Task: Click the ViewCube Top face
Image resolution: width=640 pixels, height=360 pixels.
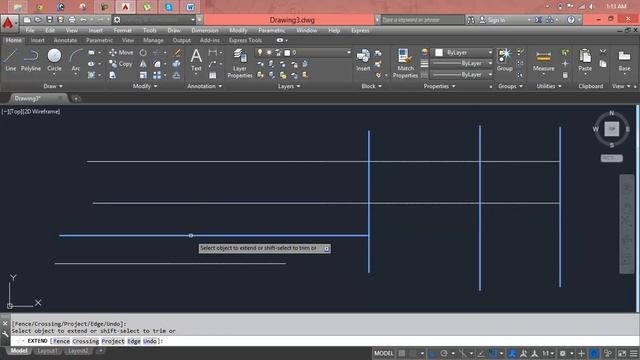Action: click(x=611, y=129)
